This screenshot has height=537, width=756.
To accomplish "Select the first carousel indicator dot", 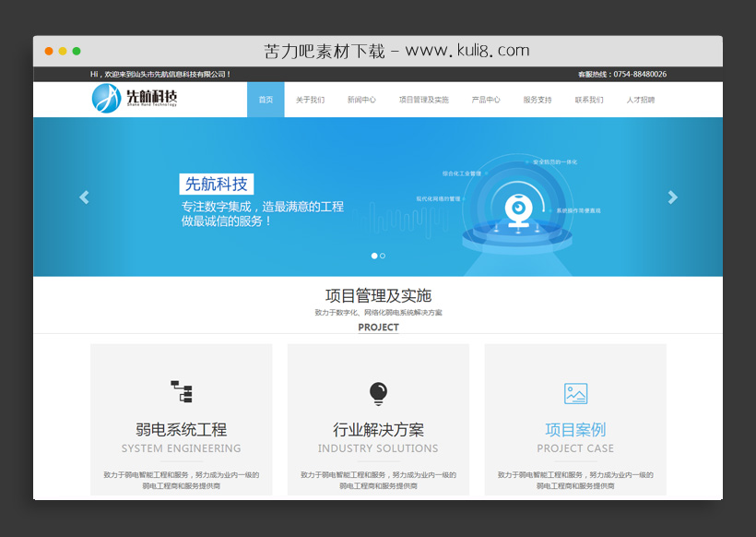I will (373, 256).
